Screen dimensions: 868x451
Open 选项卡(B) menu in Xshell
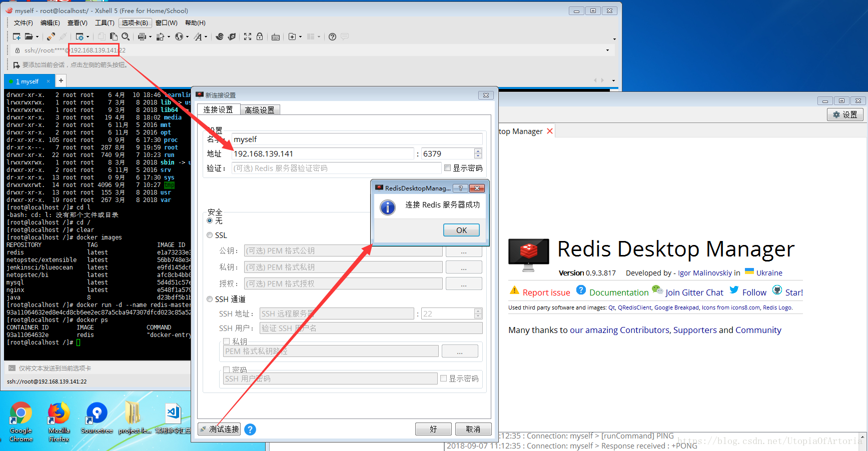coord(135,23)
